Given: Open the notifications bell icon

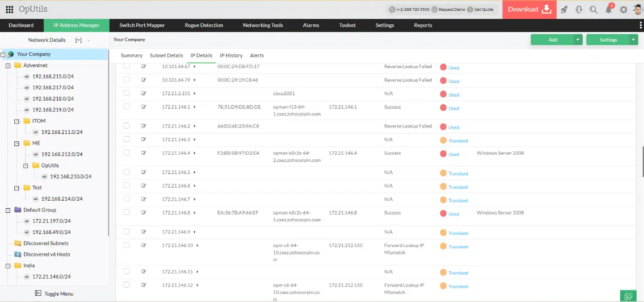Looking at the screenshot, I should tap(608, 9).
